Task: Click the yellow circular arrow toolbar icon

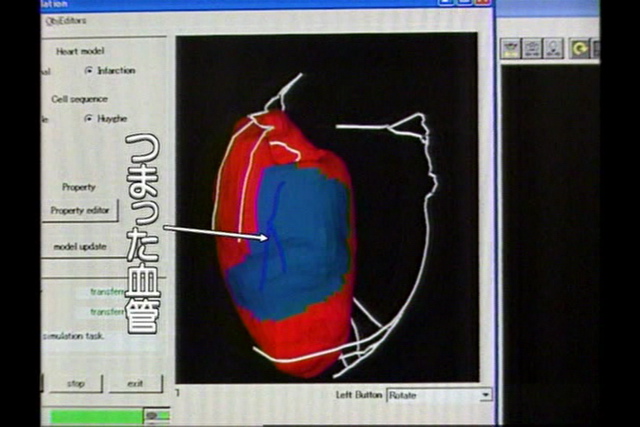Action: pos(579,48)
